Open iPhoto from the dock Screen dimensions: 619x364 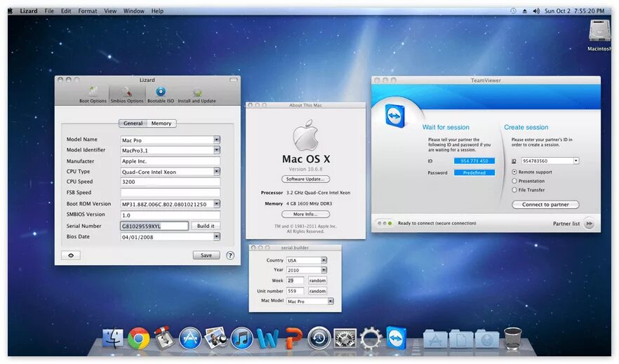215,338
